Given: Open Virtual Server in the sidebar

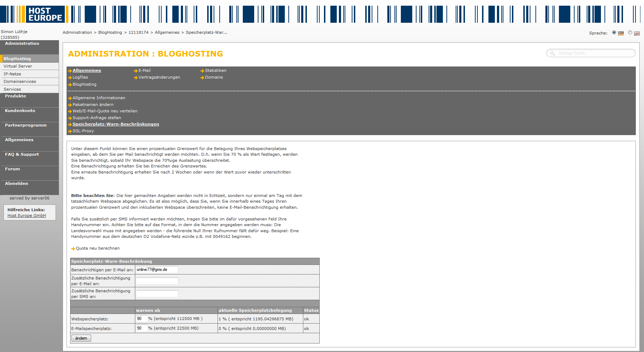Looking at the screenshot, I should click(18, 66).
